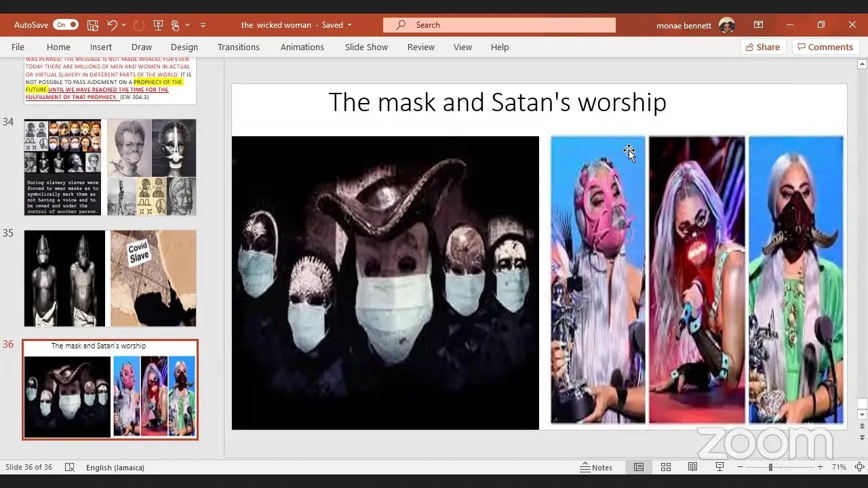Select slide 35 Covid Slave thumbnail

point(110,278)
